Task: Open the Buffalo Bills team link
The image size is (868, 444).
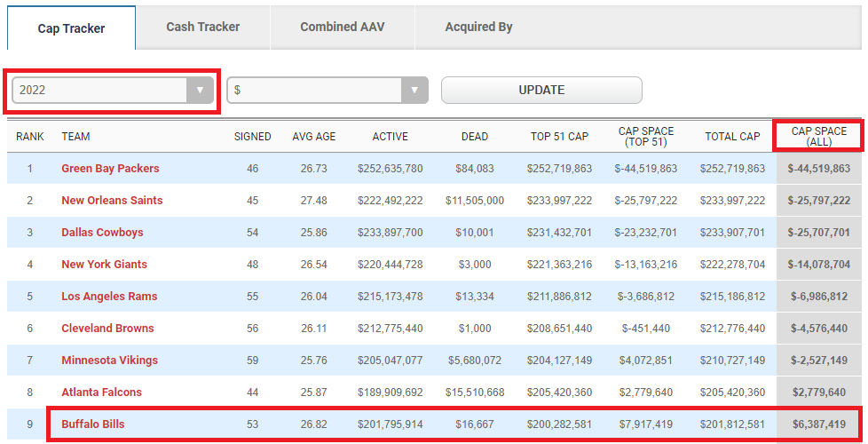Action: click(x=93, y=424)
